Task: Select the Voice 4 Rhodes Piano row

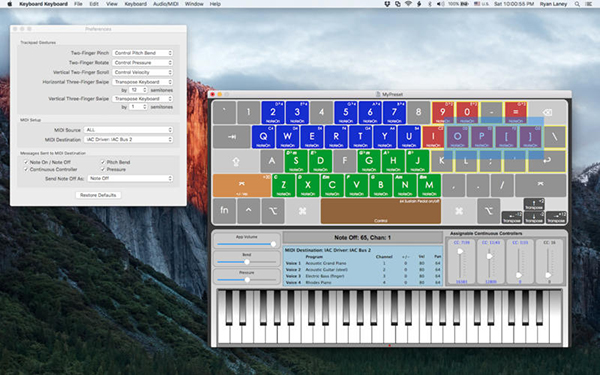Action: coord(363,282)
